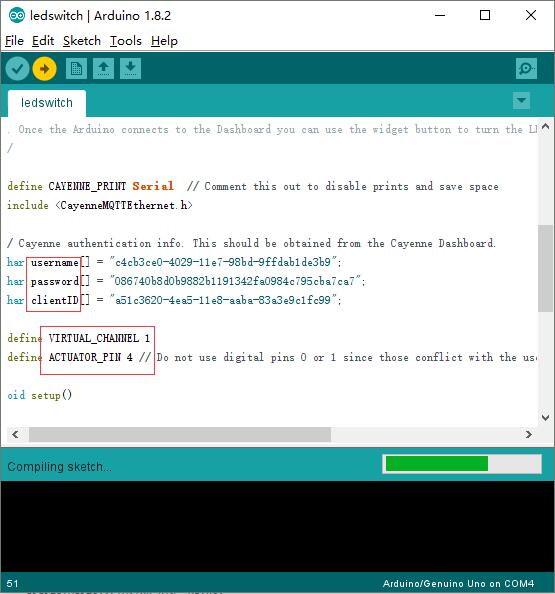The height and width of the screenshot is (594, 555).
Task: Open the Serial Monitor magnifier icon
Action: [x=526, y=69]
